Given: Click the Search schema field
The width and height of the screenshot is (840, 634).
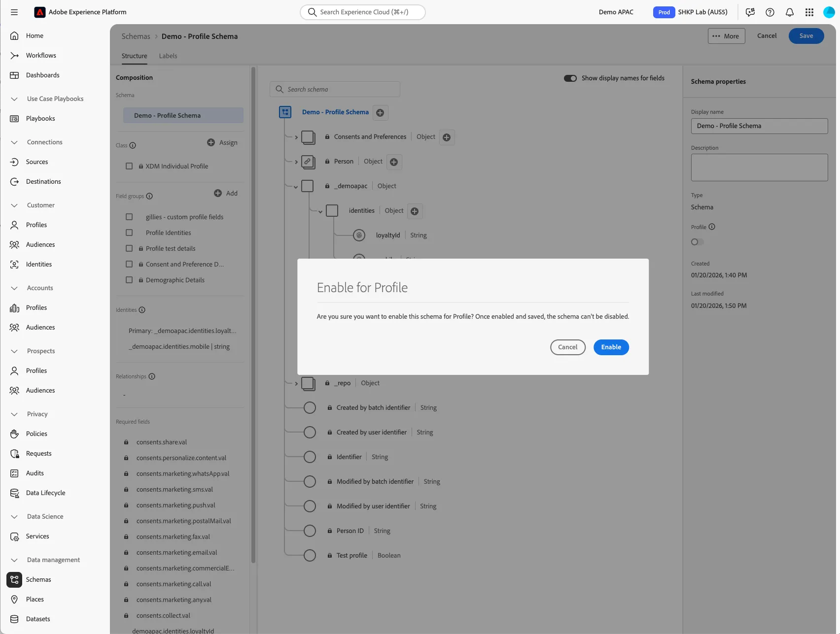Looking at the screenshot, I should tap(335, 89).
